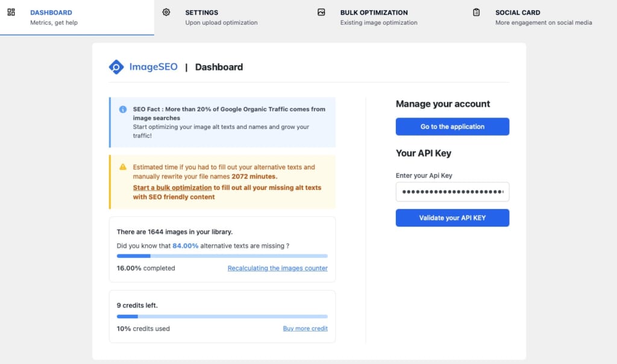
Task: Click 'More engagement on social media' subtitle
Action: pos(543,22)
